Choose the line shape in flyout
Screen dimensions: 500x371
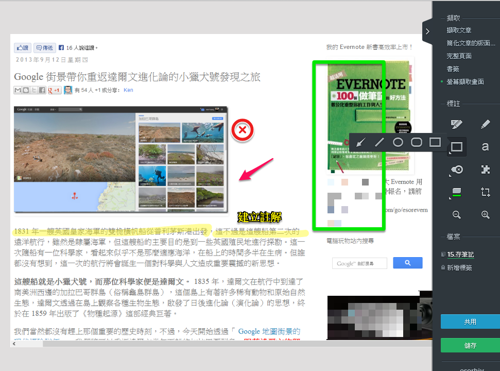[x=379, y=142]
